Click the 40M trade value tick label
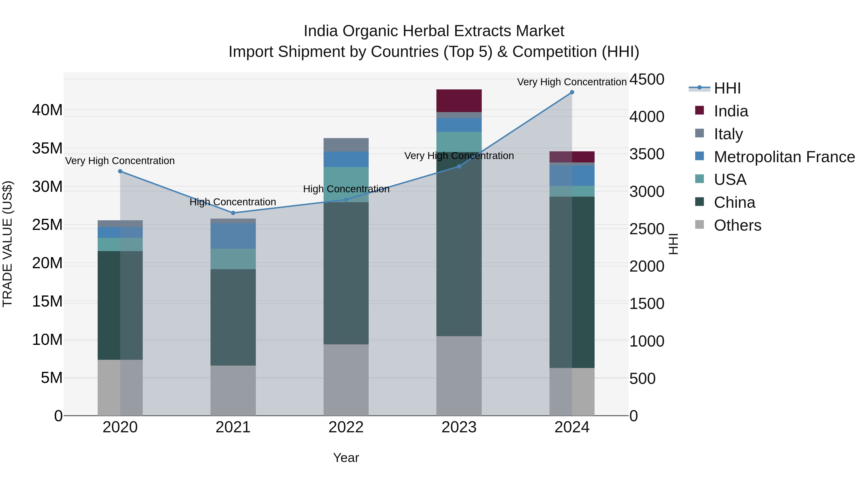 (47, 110)
